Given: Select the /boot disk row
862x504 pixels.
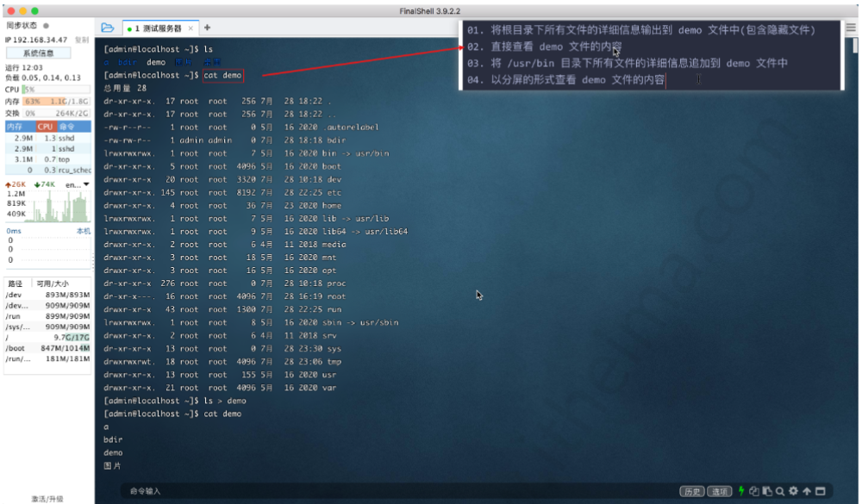Looking at the screenshot, I should [x=47, y=348].
